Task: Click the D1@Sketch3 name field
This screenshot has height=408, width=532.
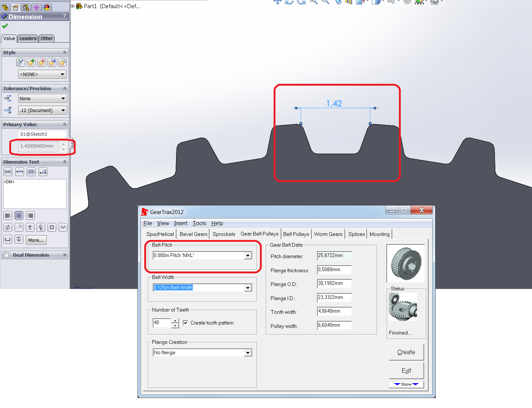Action: [42, 134]
